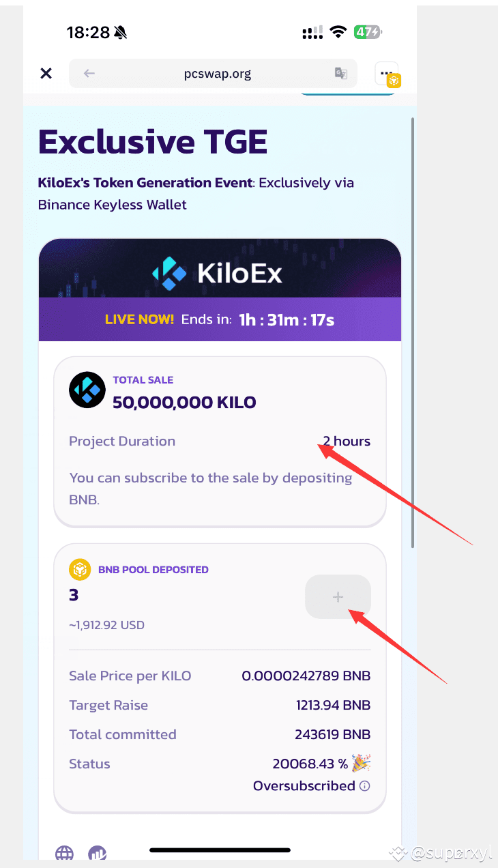This screenshot has width=498, height=868.
Task: Tap the KILO token logo icon
Action: coord(87,390)
